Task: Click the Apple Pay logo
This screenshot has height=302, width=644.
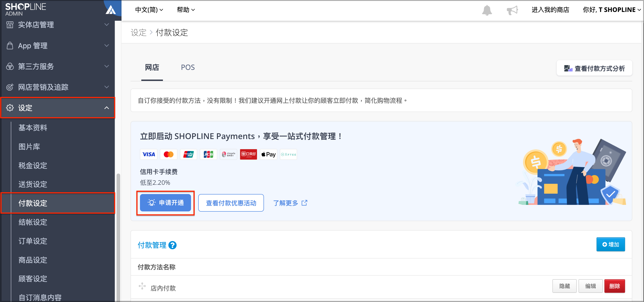Action: (x=268, y=154)
